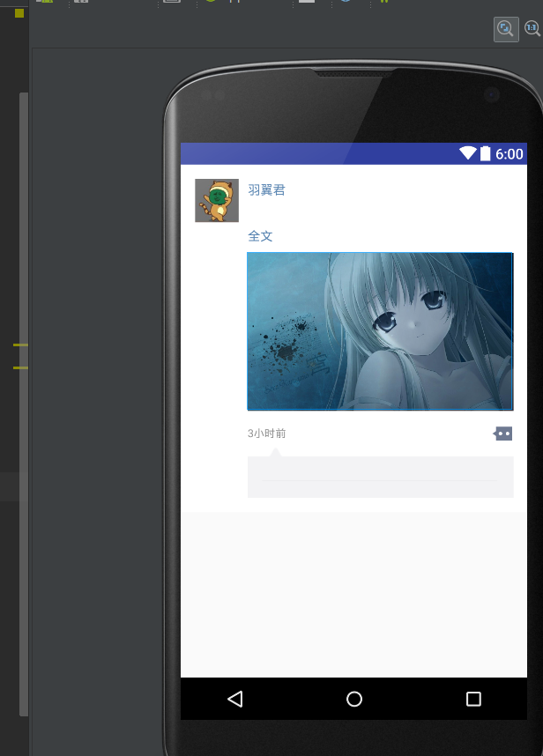Jump to the lower yellow warning marker
This screenshot has width=543, height=756.
(x=20, y=368)
